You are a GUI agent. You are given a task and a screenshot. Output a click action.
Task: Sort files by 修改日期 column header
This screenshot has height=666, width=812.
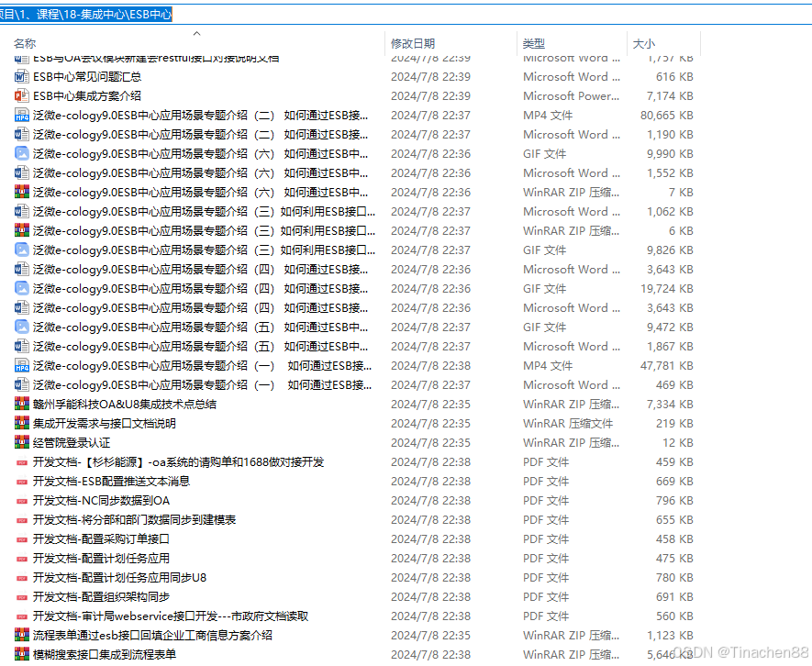[413, 43]
